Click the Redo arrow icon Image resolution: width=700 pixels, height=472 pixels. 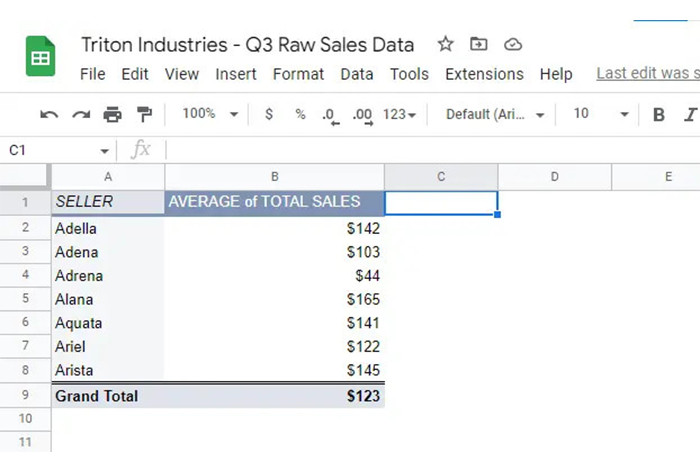point(80,114)
